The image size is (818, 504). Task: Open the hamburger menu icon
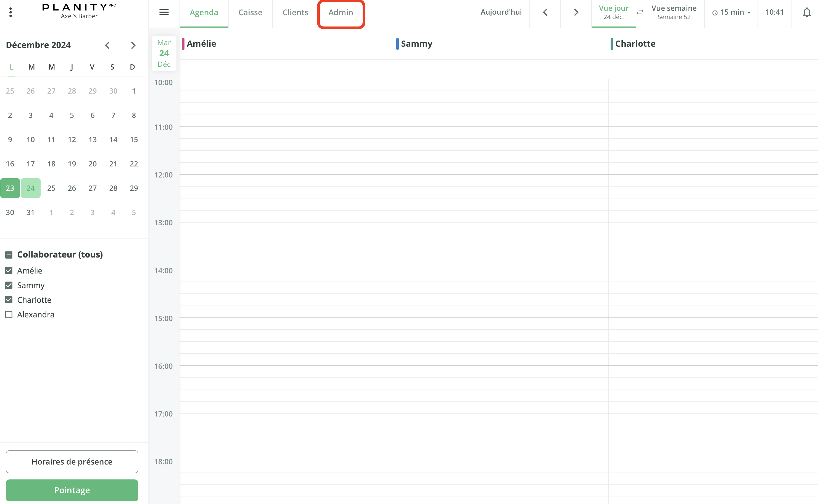164,12
